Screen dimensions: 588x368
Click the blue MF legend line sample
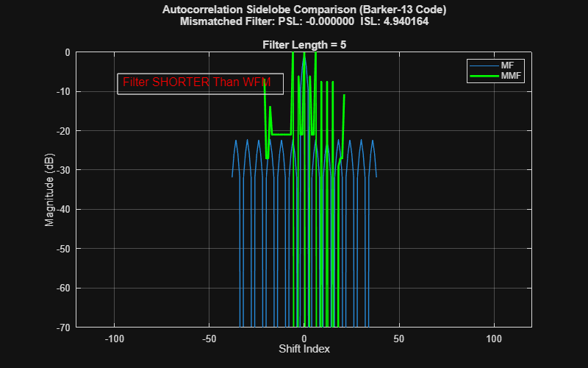(x=484, y=66)
